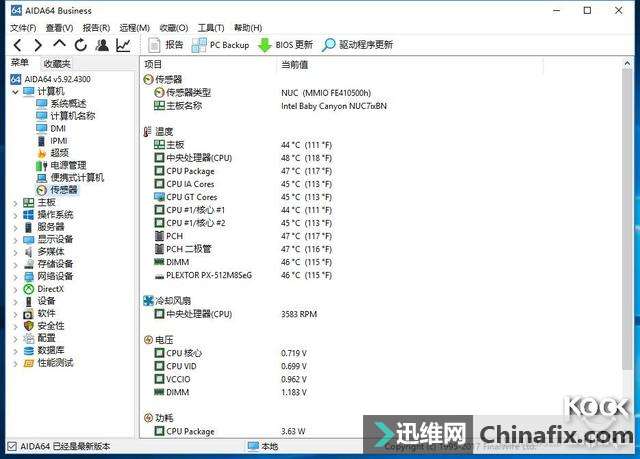Open the 帮助(H) menu
The width and height of the screenshot is (640, 459).
click(248, 28)
